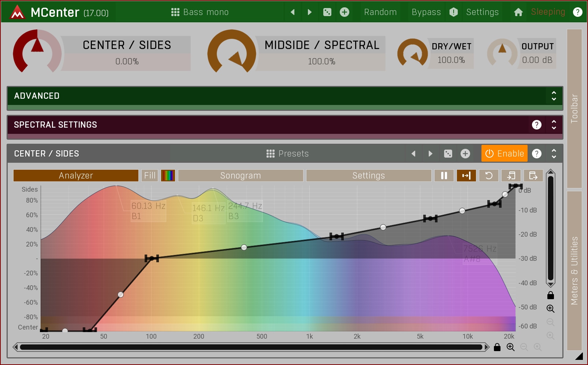Open Spectral Settings help question mark

click(536, 125)
